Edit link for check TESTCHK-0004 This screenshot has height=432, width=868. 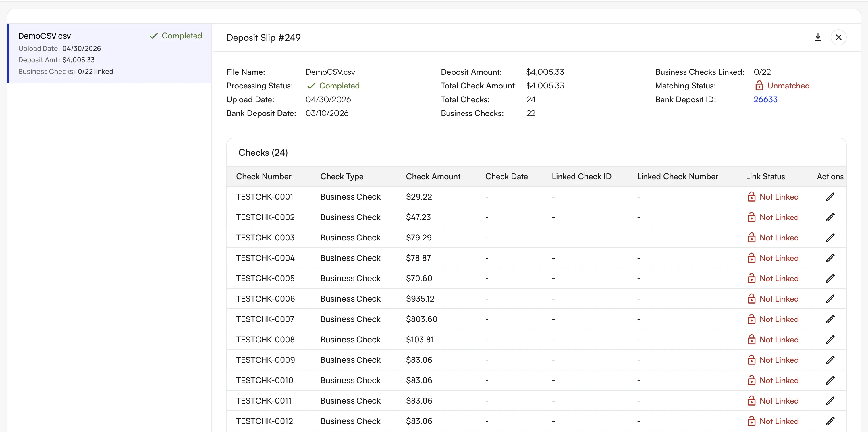[x=830, y=258]
